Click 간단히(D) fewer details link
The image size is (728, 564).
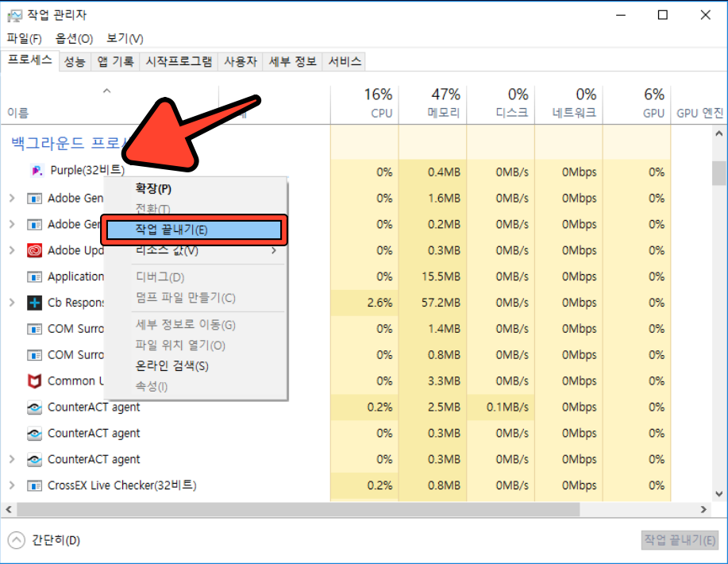point(56,540)
